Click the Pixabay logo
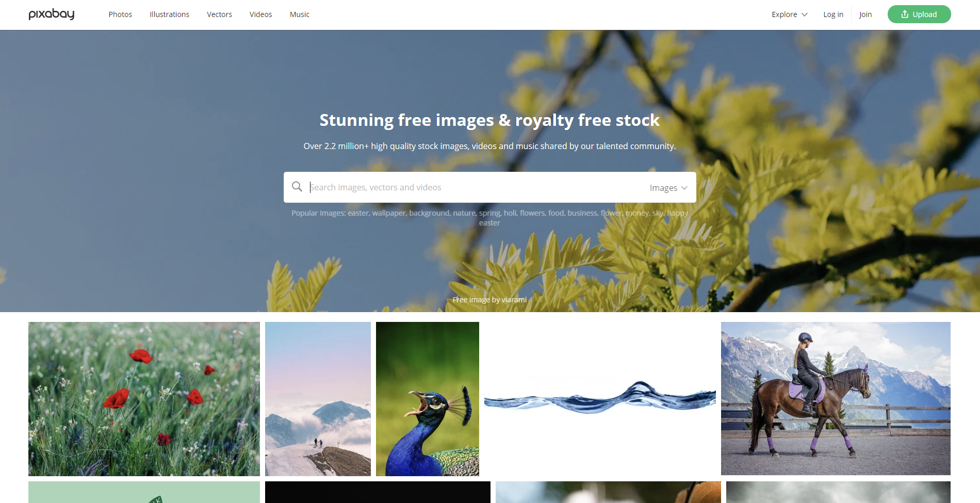 coord(52,14)
